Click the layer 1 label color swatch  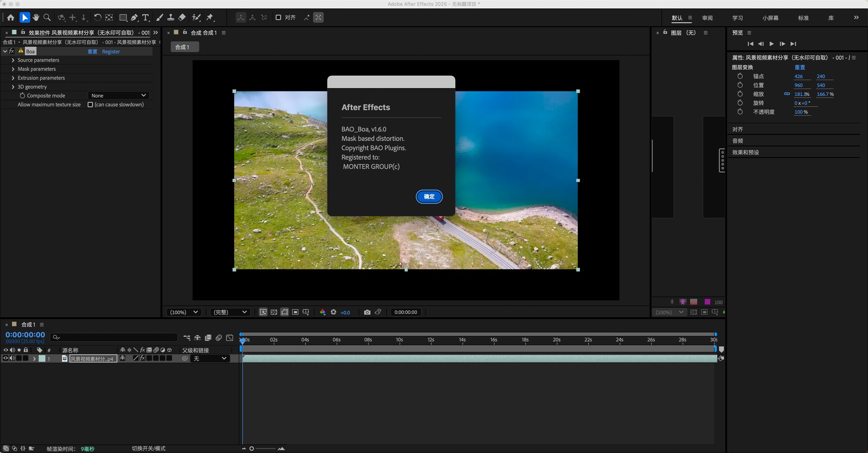pyautogui.click(x=42, y=358)
